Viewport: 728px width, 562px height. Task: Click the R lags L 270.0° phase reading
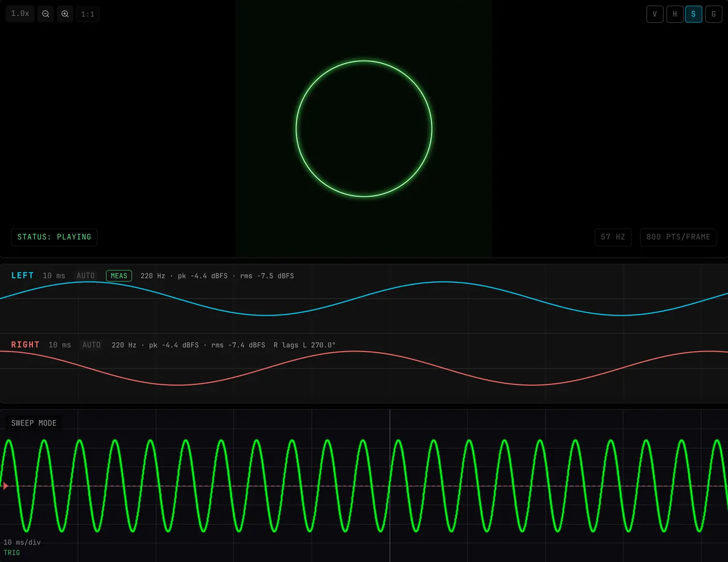[x=305, y=345]
